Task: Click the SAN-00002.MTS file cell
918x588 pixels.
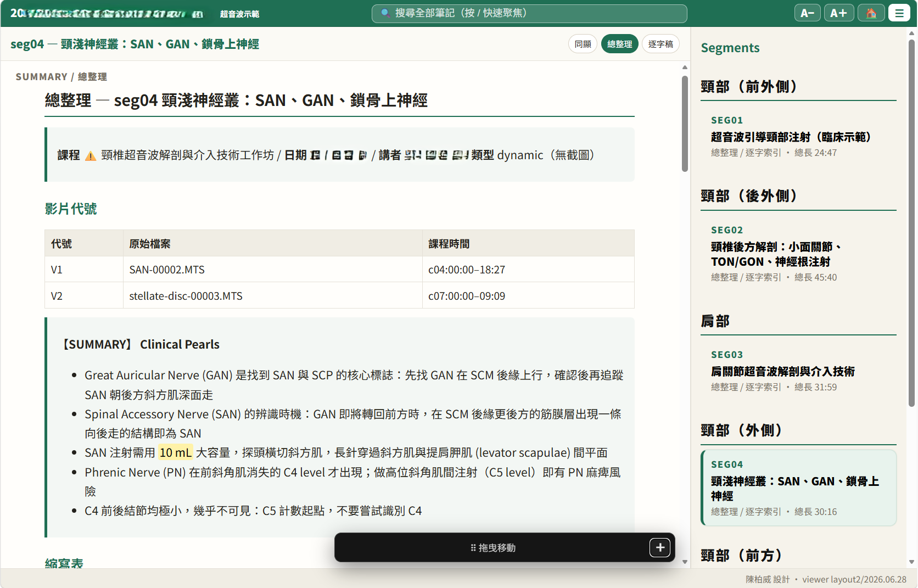Action: pos(272,270)
